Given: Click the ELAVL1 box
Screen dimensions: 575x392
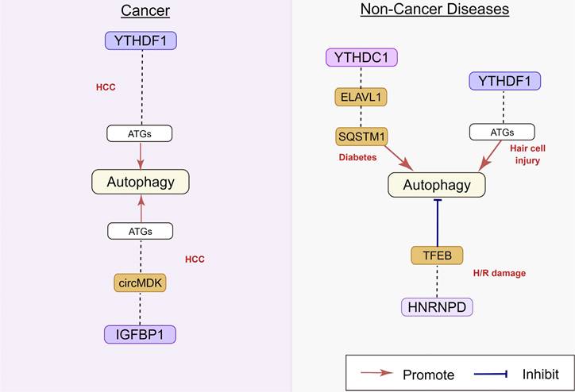Looking at the screenshot, I should coord(362,98).
